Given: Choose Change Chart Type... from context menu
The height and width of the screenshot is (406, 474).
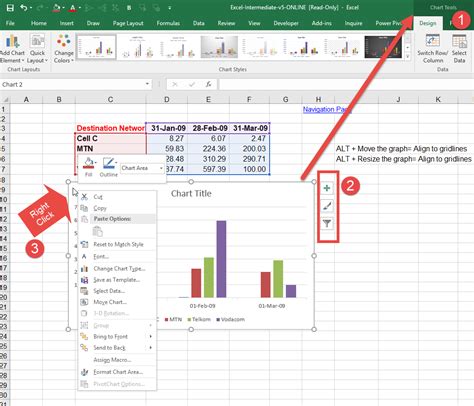Looking at the screenshot, I should coord(117,268).
